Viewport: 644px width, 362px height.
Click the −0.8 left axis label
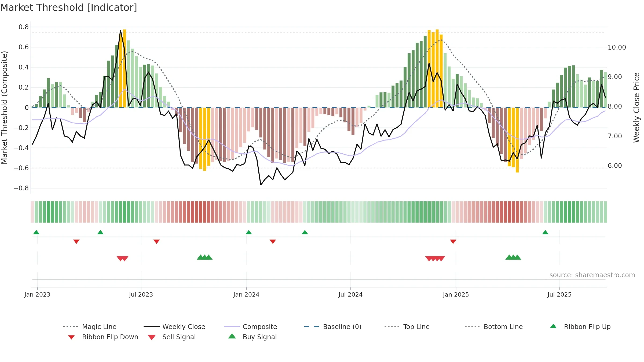21,188
